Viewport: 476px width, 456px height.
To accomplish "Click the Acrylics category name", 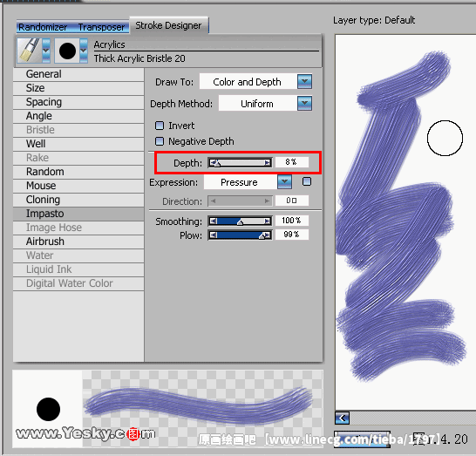I will (109, 44).
